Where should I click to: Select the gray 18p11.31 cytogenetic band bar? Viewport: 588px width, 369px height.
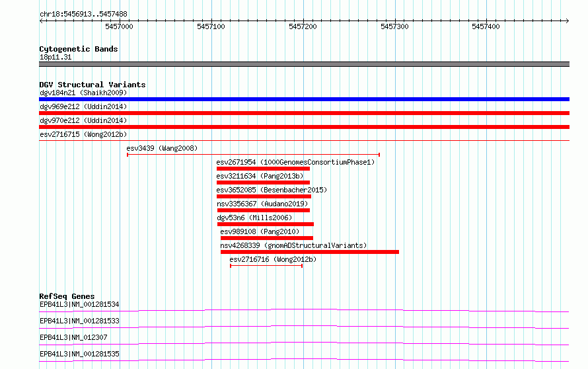coord(304,64)
